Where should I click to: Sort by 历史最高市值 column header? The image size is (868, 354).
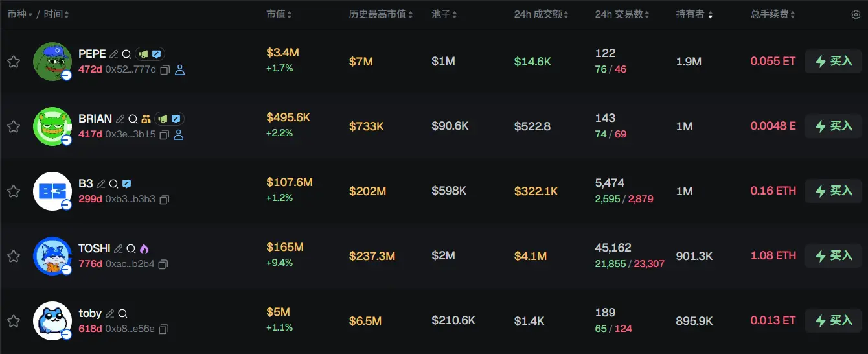[381, 14]
